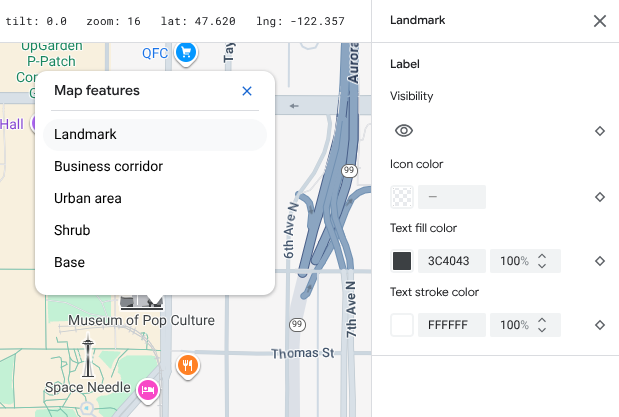Click the diamond icon beside Visibility
The height and width of the screenshot is (417, 619).
coord(599,131)
